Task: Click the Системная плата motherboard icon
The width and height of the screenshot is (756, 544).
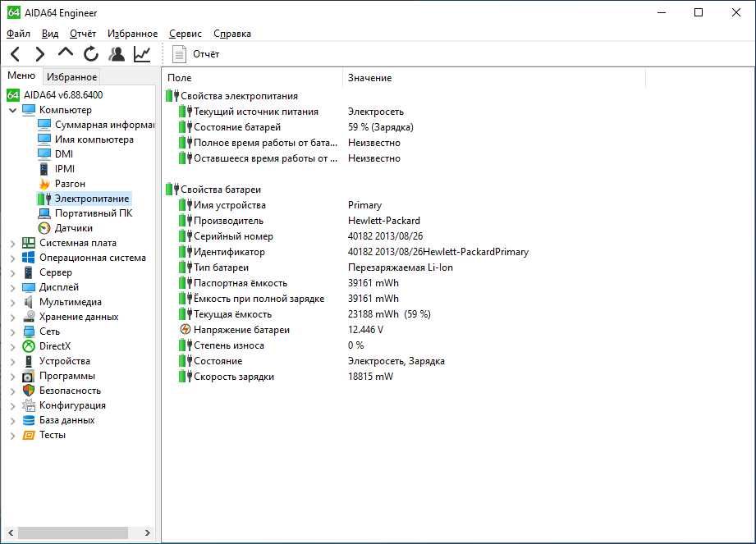Action: pyautogui.click(x=29, y=243)
